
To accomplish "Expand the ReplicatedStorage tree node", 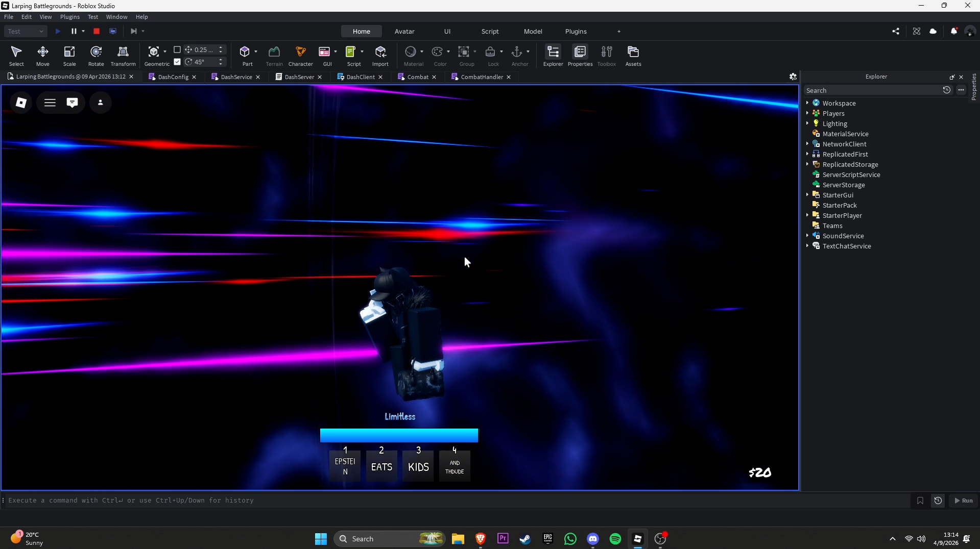I will (807, 164).
